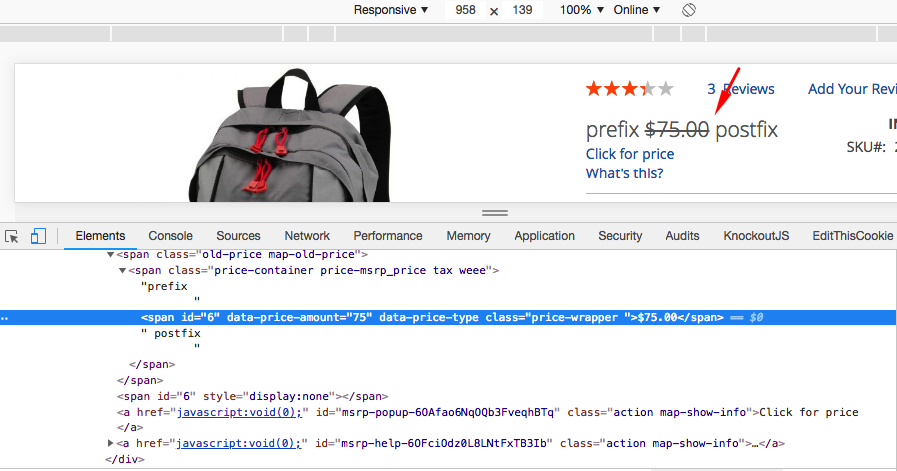Click the javascript:void(0) link of msrp-help anchor

coord(239,443)
